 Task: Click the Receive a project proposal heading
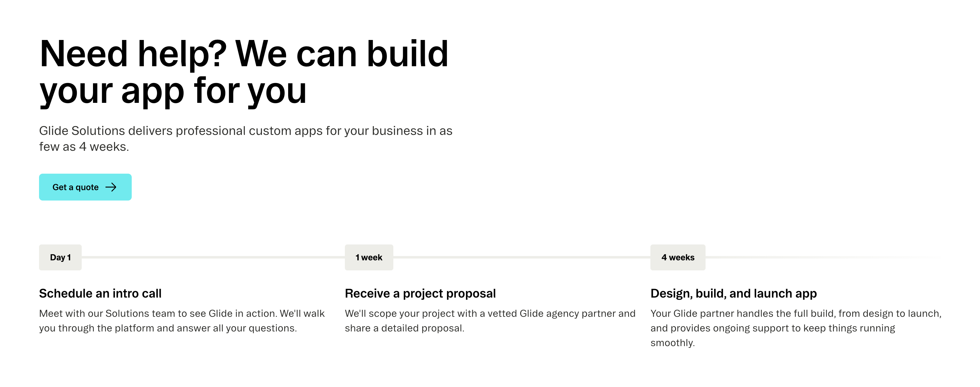[420, 293]
